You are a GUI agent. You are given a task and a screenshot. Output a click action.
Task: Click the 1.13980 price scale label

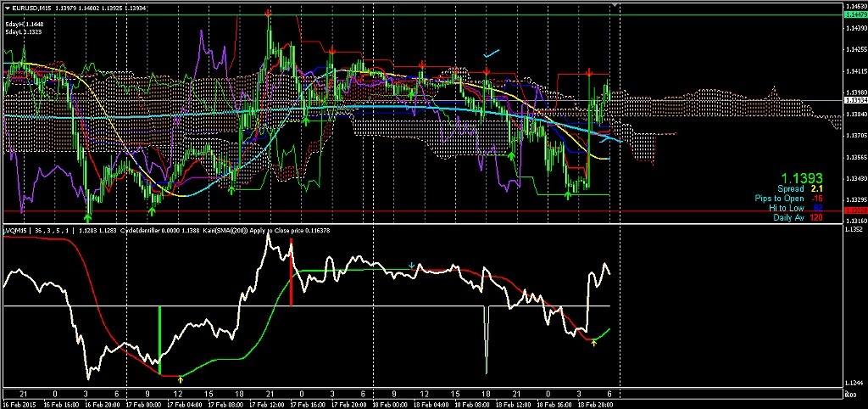(x=856, y=92)
